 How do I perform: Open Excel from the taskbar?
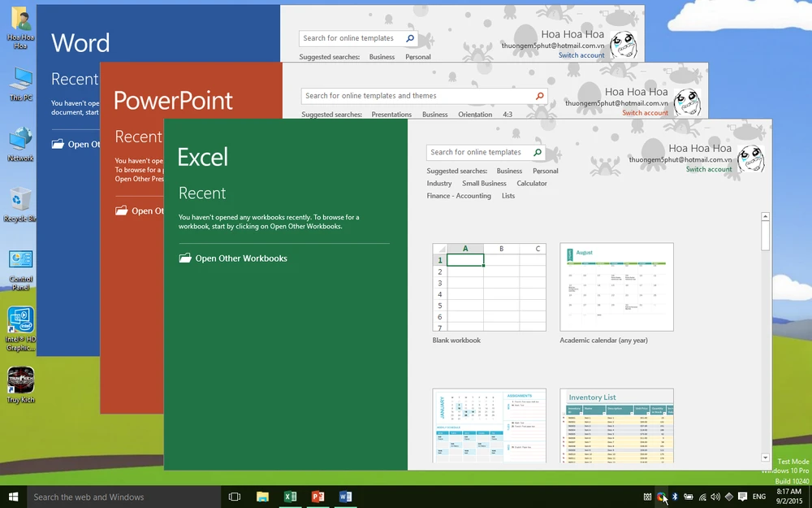291,496
